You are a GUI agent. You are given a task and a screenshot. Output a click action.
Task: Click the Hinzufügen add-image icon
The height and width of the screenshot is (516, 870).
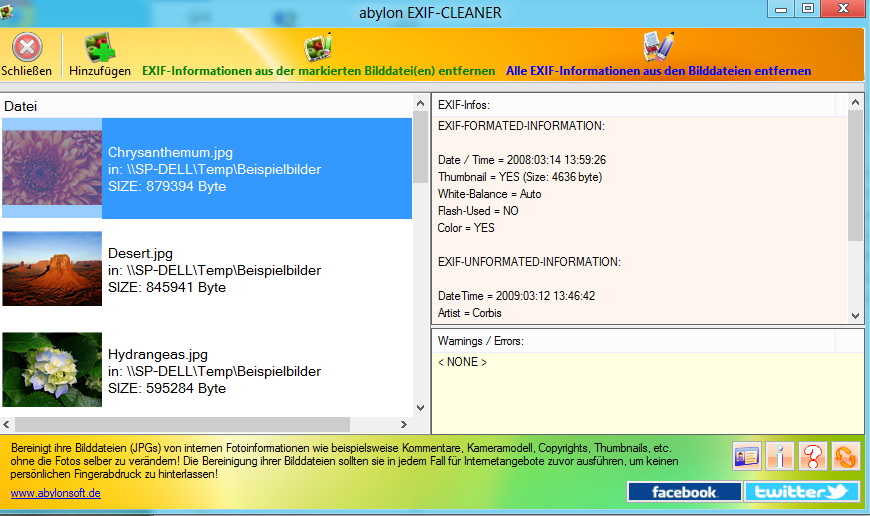pos(100,47)
